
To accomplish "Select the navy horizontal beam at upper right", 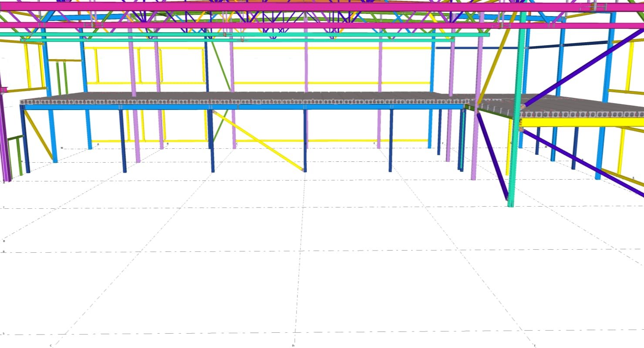I will [x=566, y=45].
